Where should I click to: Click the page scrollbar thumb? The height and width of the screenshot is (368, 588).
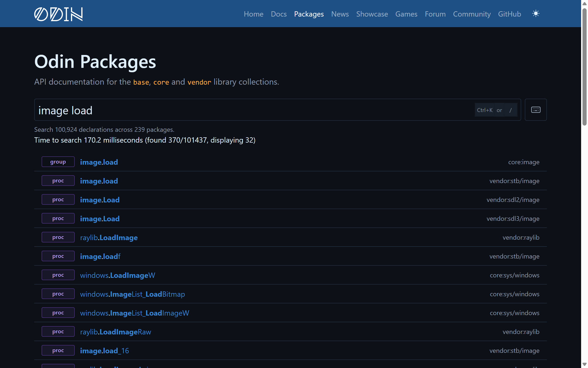(x=584, y=67)
